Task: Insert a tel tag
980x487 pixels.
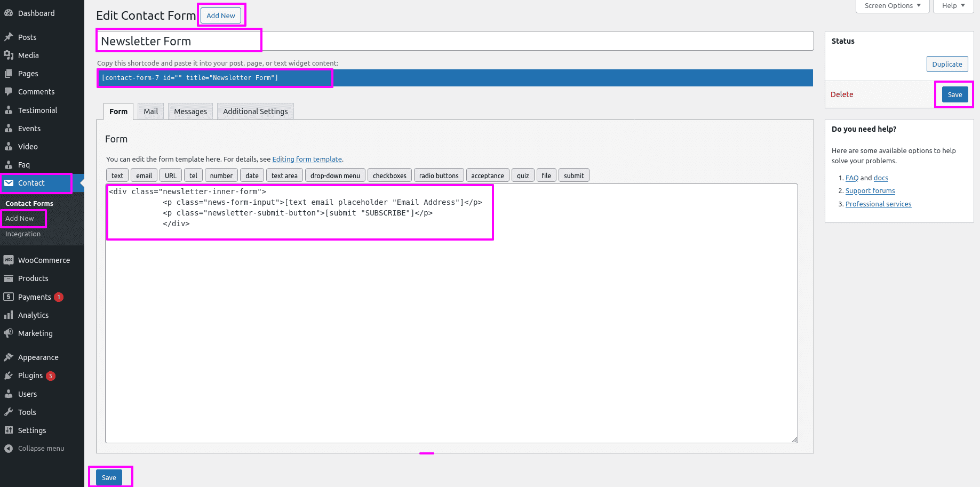Action: tap(193, 175)
